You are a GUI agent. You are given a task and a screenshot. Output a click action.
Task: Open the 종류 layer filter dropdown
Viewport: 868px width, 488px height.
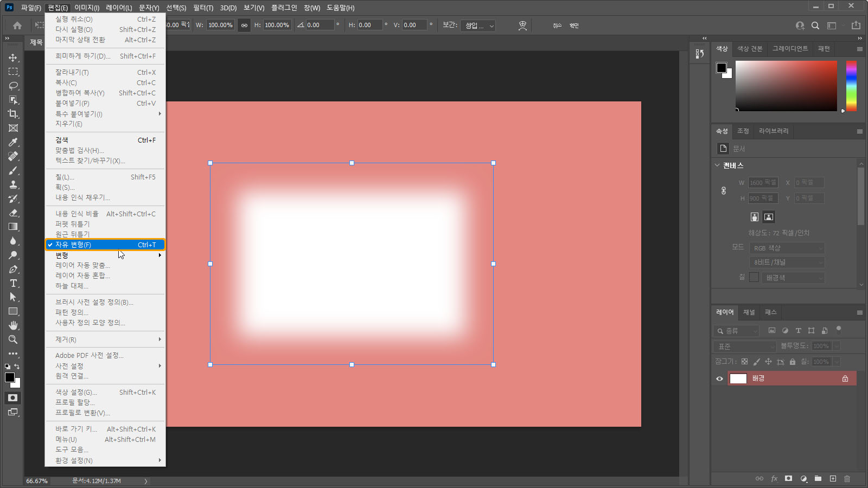pos(736,331)
